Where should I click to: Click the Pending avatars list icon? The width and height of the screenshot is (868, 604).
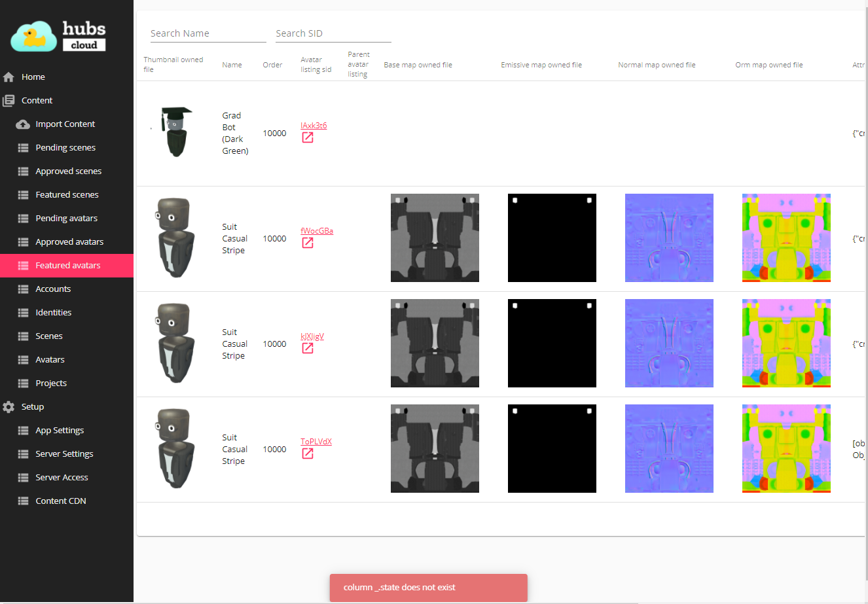coord(23,219)
